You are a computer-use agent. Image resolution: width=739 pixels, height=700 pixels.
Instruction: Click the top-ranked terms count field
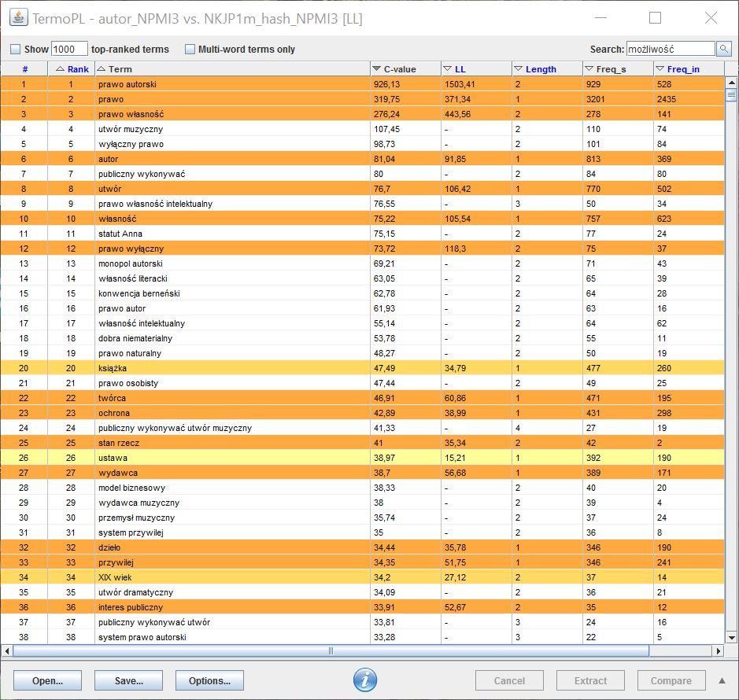click(x=69, y=49)
